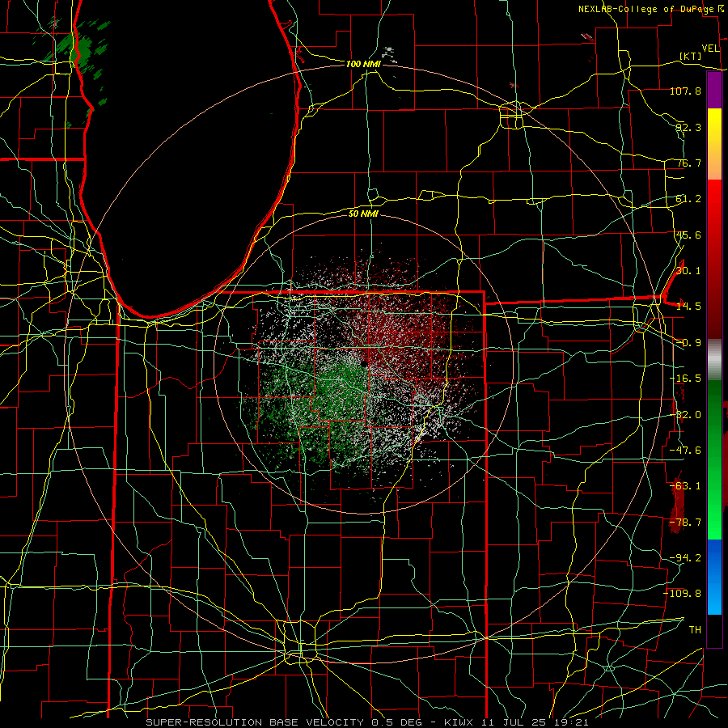Click the 14.5 velocity scale value
728x728 pixels.
688,307
